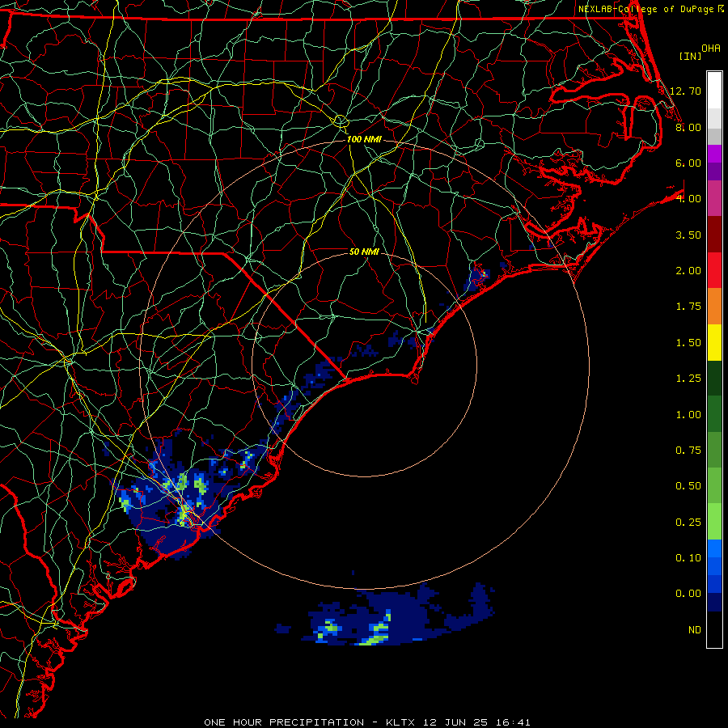Screen dimensions: 728x728
Task: Click the 1.50 legend value
Action: [x=688, y=343]
